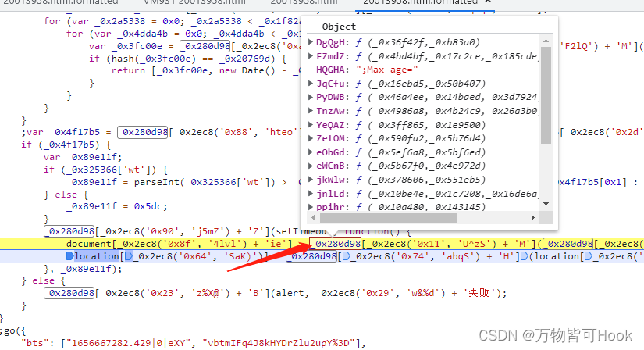Image resolution: width=644 pixels, height=350 pixels.
Task: Click the popup's vertical scrollbar down arrow
Action: pyautogui.click(x=546, y=204)
